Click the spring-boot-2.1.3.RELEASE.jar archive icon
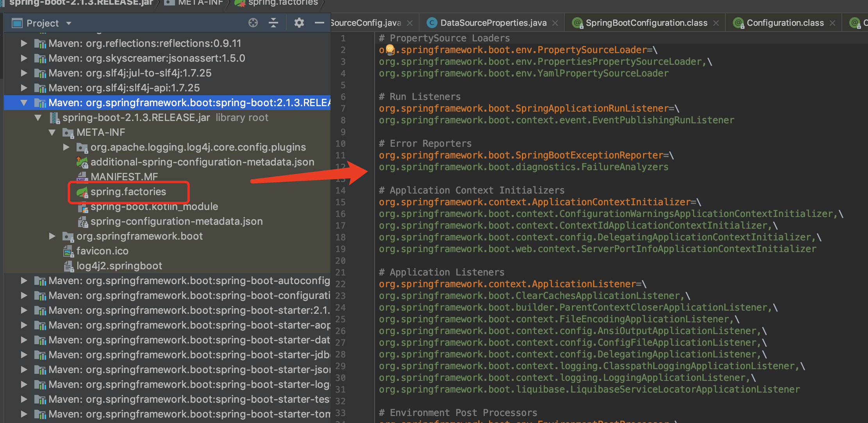Screen dimensions: 868x423 pos(54,118)
